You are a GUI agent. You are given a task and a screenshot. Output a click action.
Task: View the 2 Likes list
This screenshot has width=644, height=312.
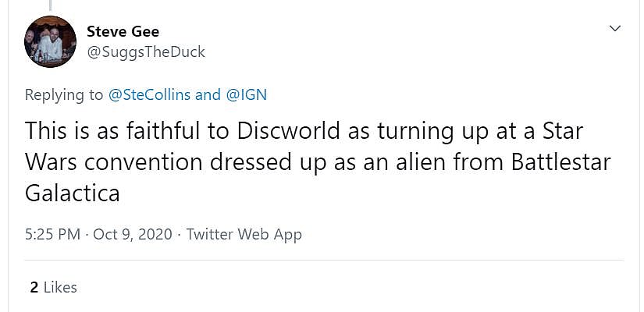pyautogui.click(x=53, y=287)
